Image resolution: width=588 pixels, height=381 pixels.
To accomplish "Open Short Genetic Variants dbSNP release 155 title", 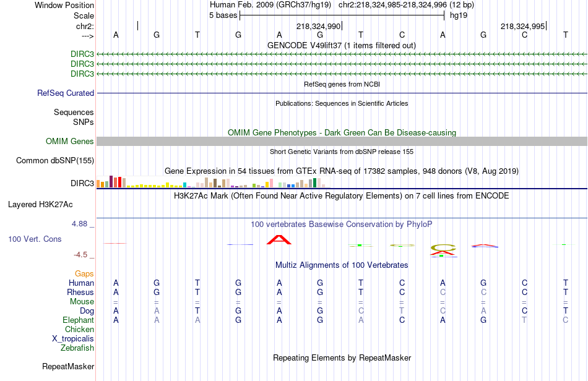I will (x=342, y=152).
